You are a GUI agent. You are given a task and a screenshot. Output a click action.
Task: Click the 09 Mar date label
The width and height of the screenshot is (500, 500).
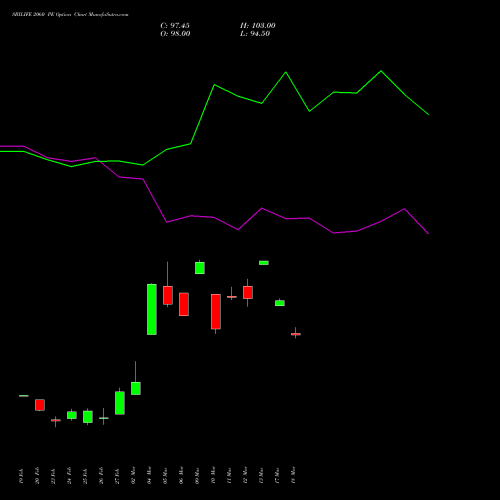tap(197, 475)
